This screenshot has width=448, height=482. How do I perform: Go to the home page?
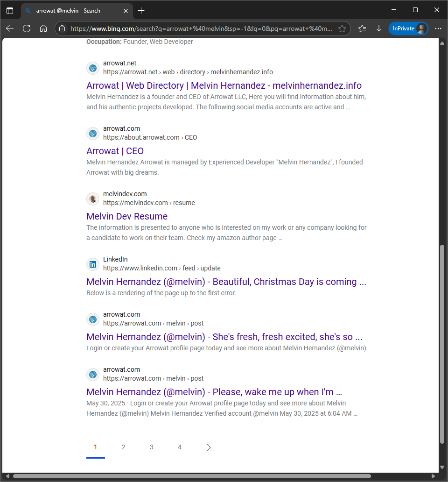43,28
